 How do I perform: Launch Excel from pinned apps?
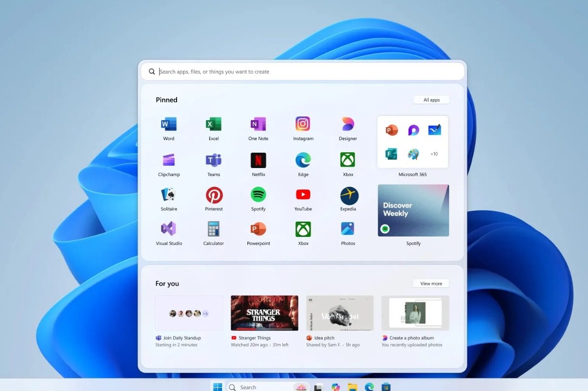click(213, 124)
